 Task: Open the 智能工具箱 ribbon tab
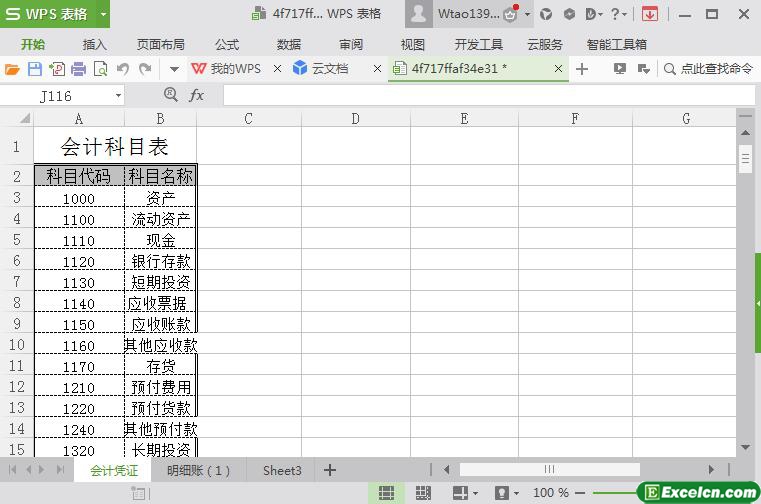tap(616, 45)
